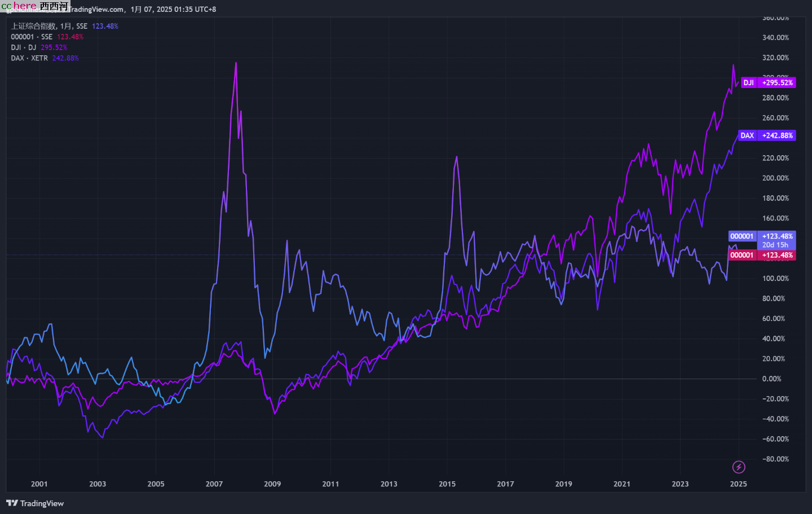Click the 2023 label on the time axis
This screenshot has height=514, width=812.
click(680, 484)
